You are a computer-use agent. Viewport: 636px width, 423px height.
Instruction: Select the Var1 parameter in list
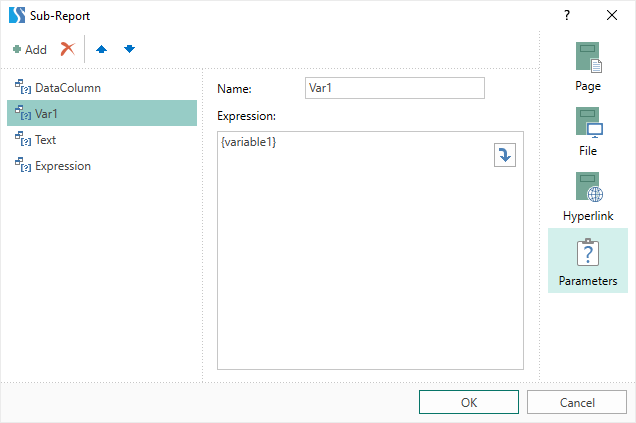(47, 114)
